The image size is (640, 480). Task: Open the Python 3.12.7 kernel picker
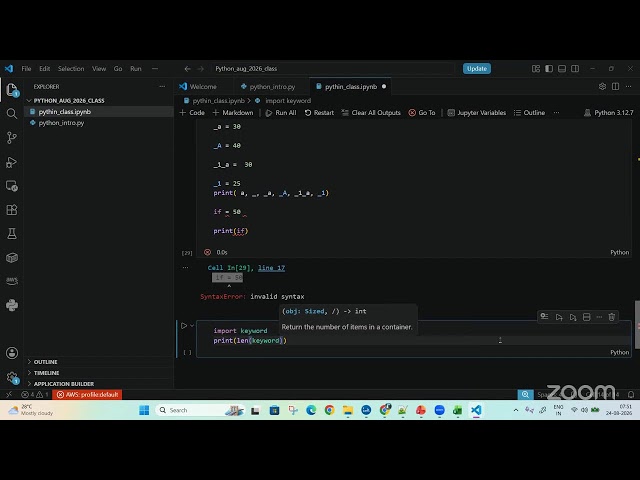pos(609,113)
